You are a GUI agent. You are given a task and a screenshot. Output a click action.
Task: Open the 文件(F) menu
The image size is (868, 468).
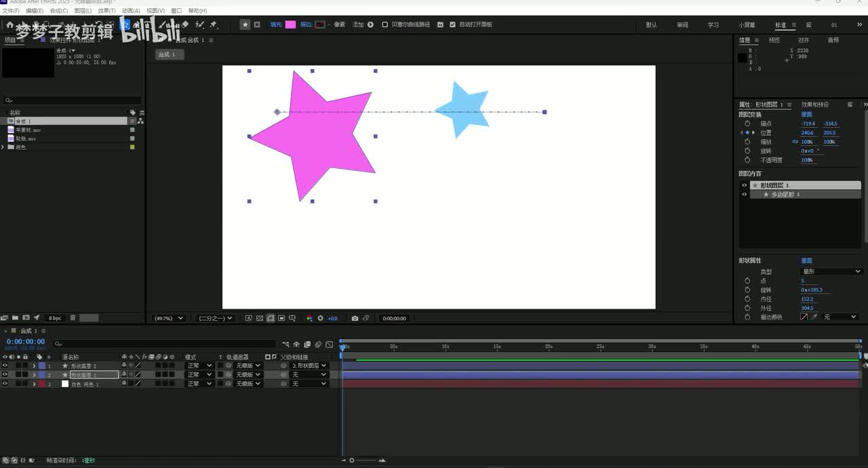11,11
